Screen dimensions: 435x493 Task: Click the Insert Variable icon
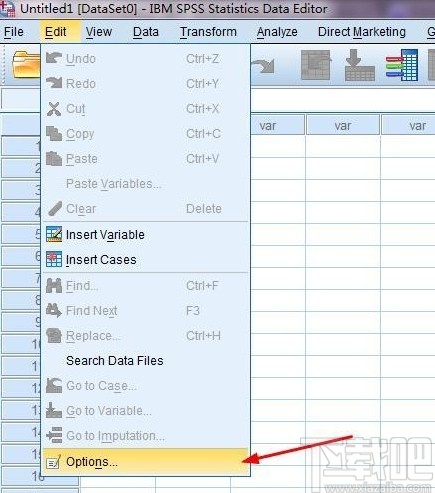54,234
